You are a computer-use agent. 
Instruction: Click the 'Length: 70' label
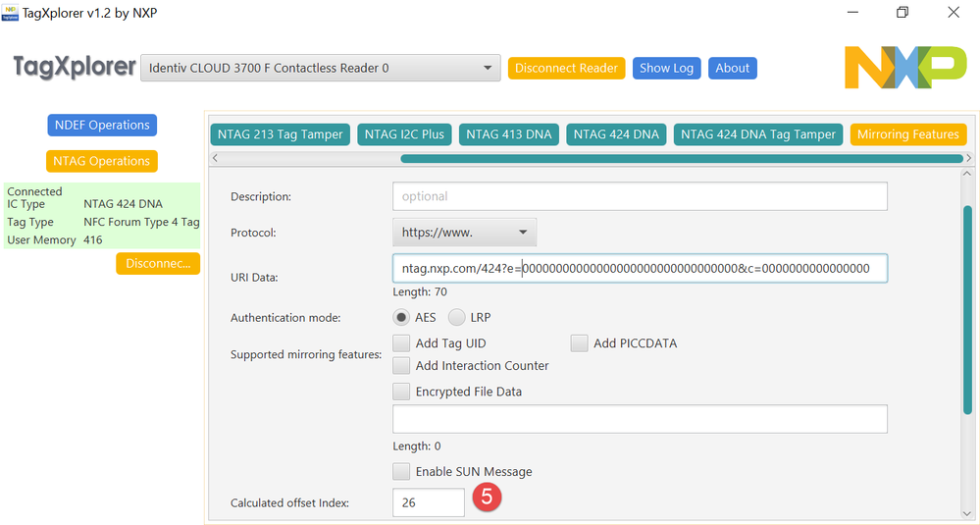pyautogui.click(x=420, y=291)
